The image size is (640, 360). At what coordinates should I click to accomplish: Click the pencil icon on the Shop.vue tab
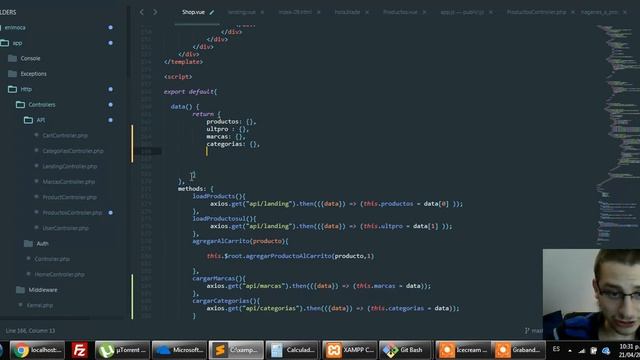[211, 12]
